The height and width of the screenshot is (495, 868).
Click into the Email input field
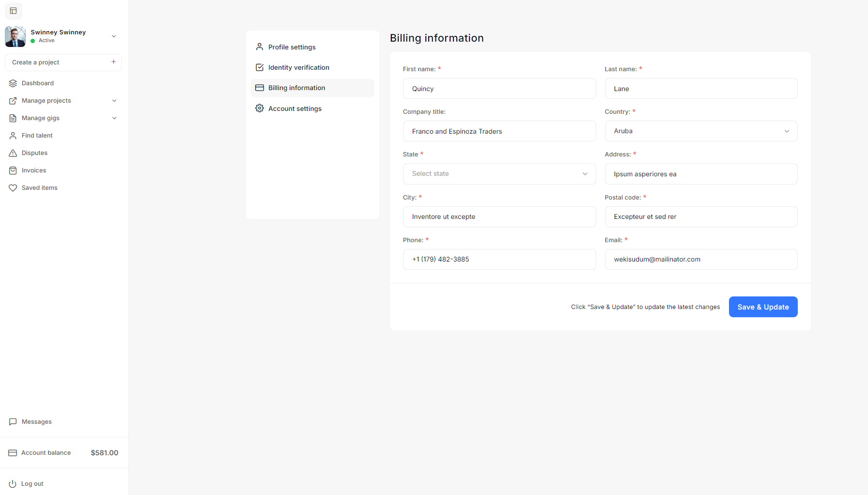click(700, 260)
